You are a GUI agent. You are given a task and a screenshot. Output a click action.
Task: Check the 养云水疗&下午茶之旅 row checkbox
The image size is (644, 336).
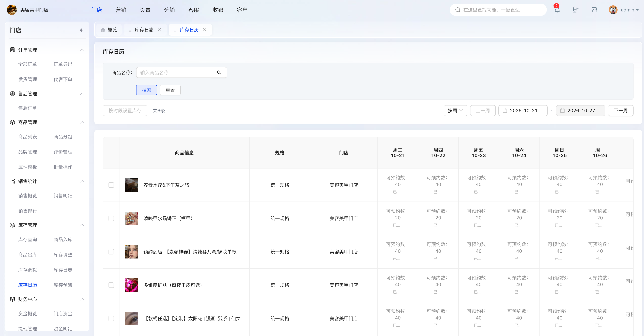click(x=111, y=185)
